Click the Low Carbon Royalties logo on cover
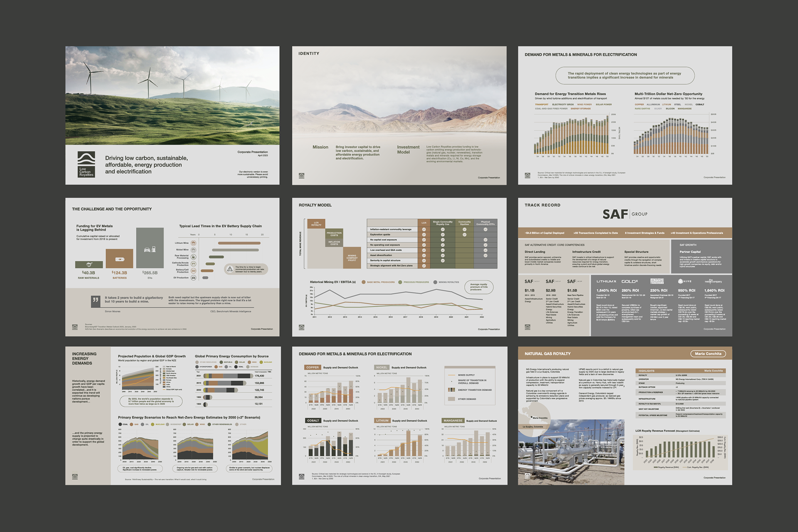 pos(86,164)
